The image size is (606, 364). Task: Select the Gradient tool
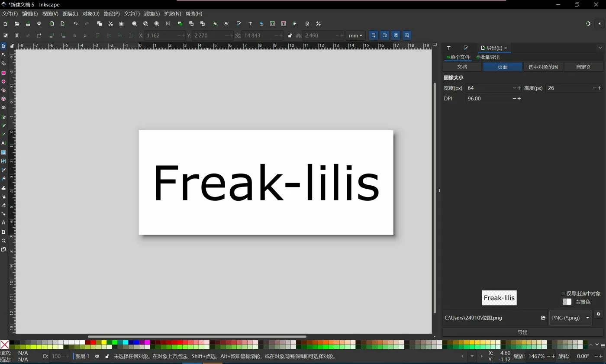3,152
